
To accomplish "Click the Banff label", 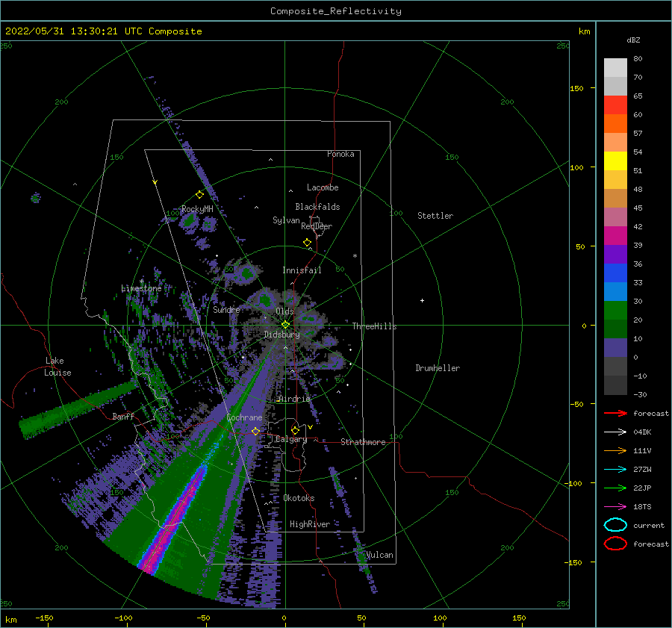I will (x=123, y=416).
